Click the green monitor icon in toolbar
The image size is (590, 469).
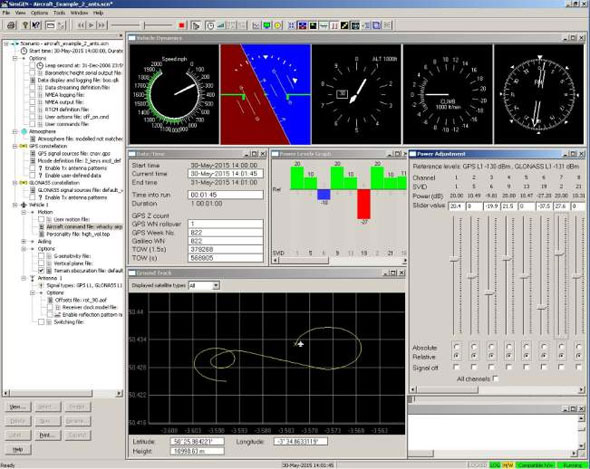(267, 25)
